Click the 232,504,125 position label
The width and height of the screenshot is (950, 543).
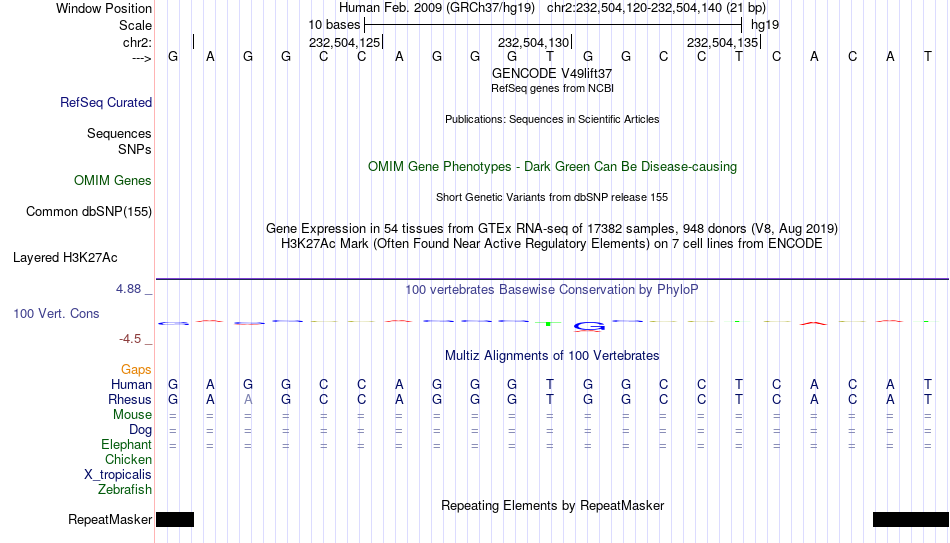[x=345, y=42]
